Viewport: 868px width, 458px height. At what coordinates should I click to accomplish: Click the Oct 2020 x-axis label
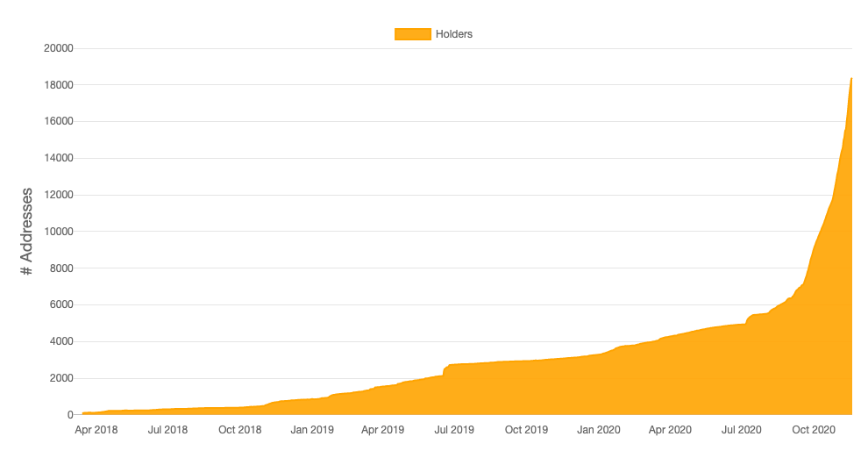coord(814,430)
